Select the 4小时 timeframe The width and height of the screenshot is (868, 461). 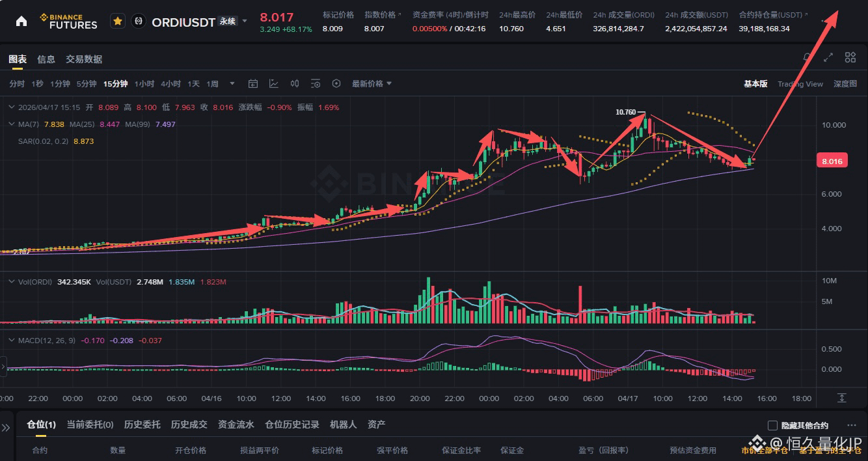coord(170,83)
